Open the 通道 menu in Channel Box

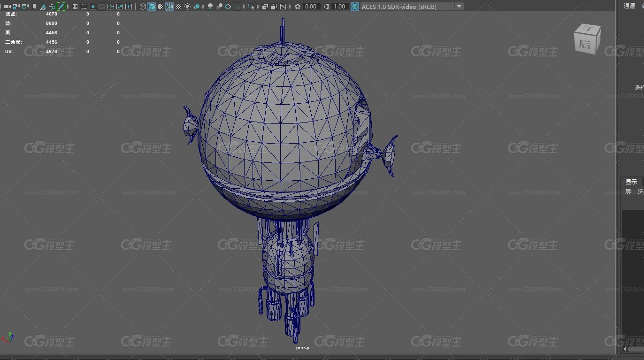[629, 6]
